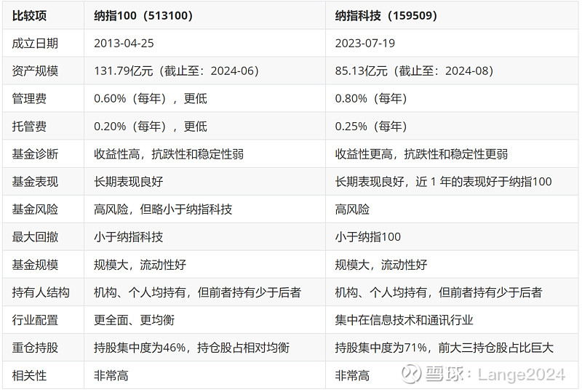Click the row label '行业配置'

pos(35,320)
